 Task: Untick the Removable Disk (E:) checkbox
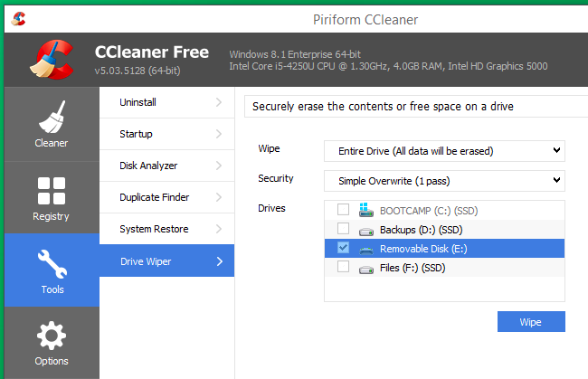click(343, 248)
